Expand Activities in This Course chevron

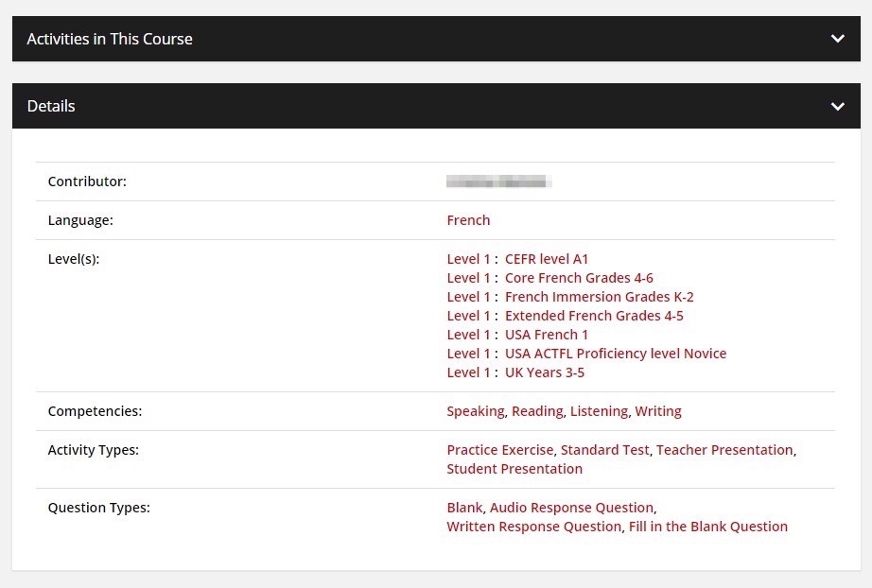click(837, 39)
